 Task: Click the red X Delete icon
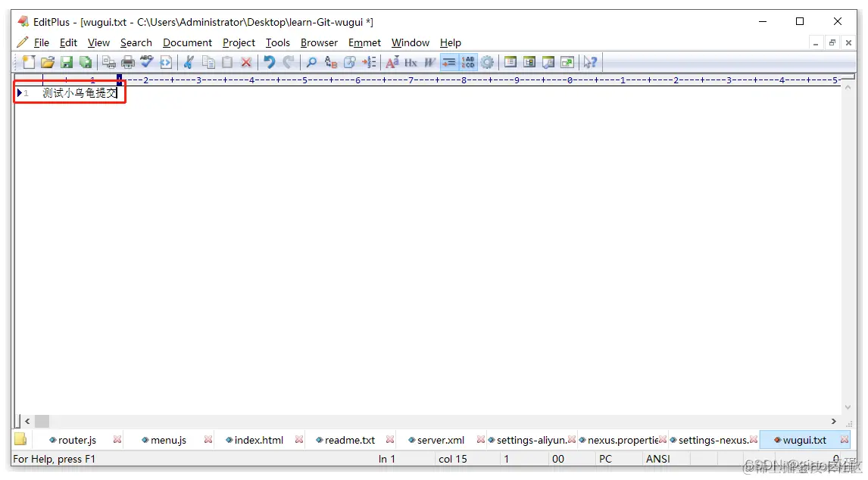246,62
